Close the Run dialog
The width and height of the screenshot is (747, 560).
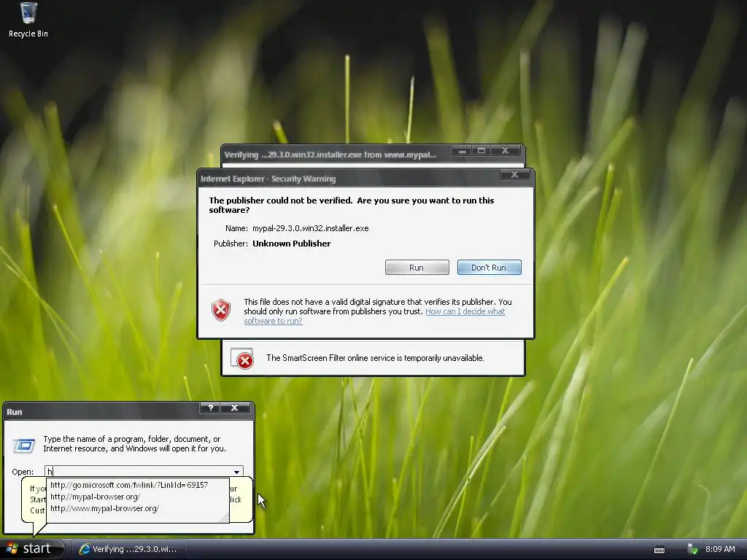point(234,408)
